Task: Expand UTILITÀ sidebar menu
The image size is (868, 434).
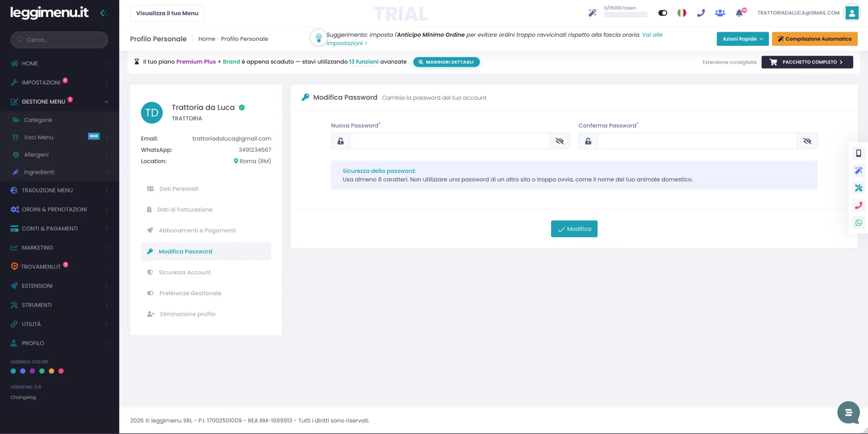Action: 59,324
